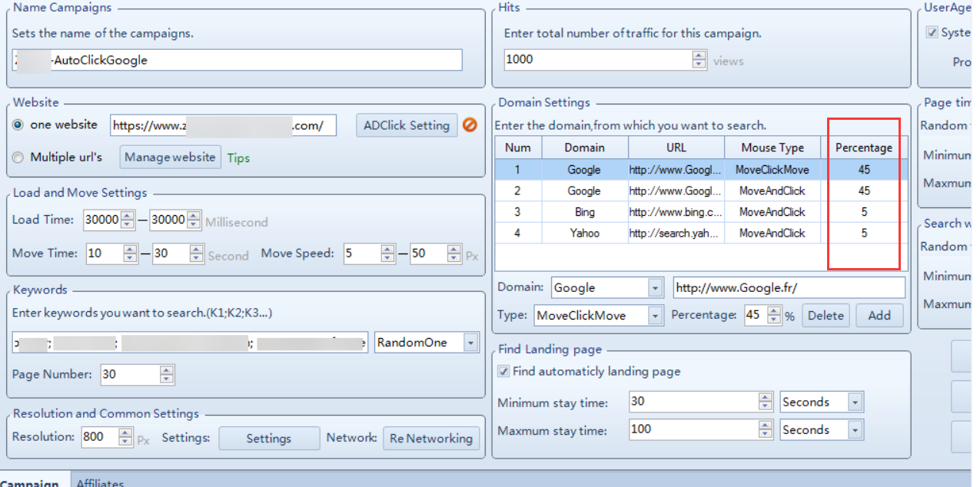Screen dimensions: 980x487
Task: Select the 'one website' radio button
Action: coord(18,125)
